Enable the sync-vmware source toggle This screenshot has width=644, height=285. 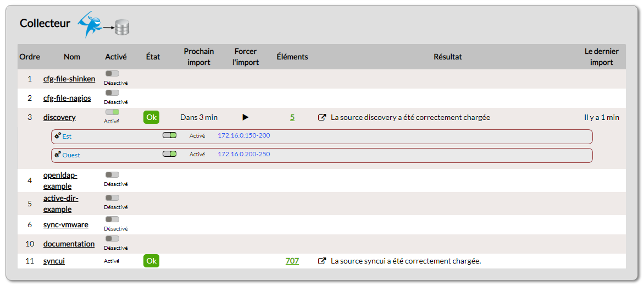coord(112,219)
